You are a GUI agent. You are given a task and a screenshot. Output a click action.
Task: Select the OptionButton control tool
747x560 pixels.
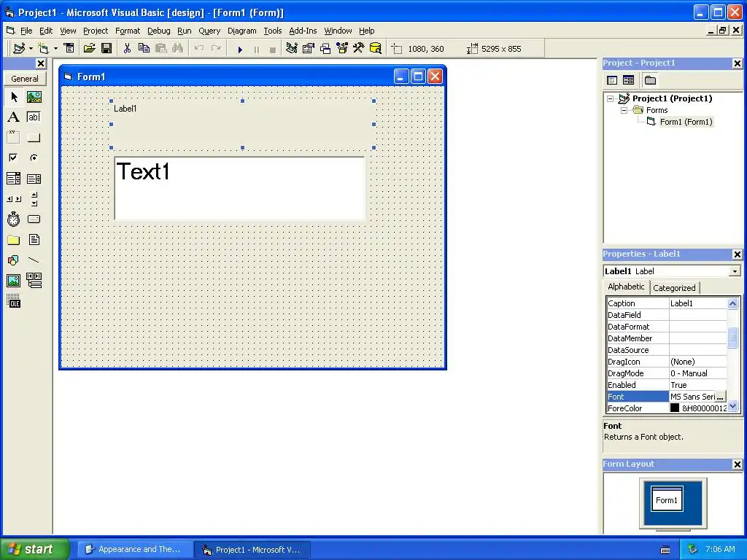click(34, 157)
